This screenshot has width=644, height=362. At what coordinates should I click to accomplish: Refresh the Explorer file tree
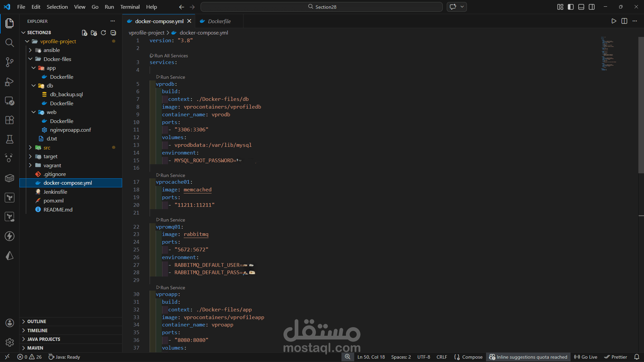click(x=103, y=33)
